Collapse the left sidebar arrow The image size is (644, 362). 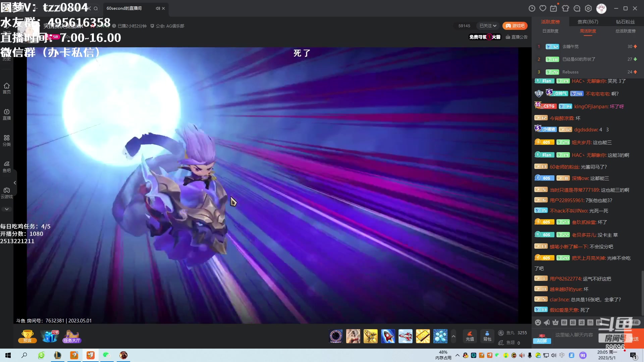(15, 183)
